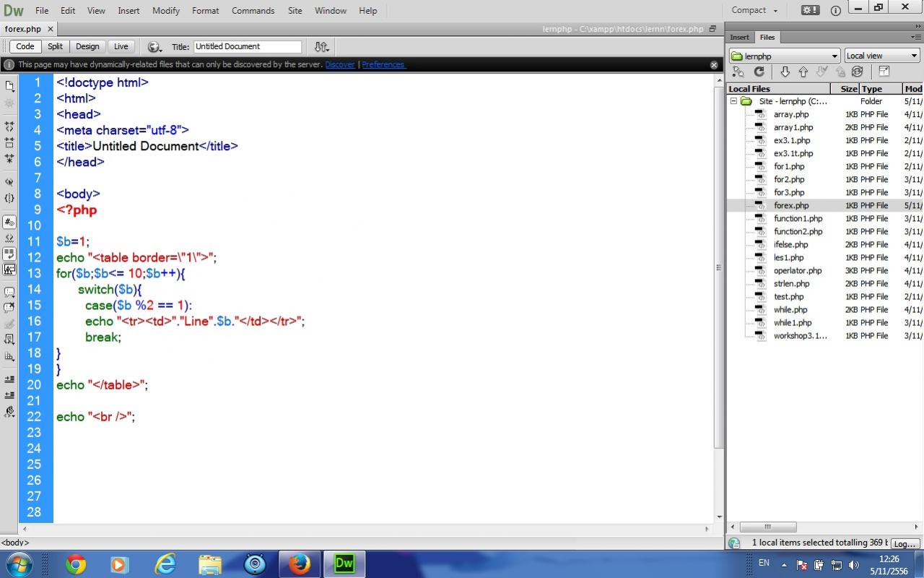Toggle Highlight Invalid Code
This screenshot has height=578, width=924.
(9, 238)
